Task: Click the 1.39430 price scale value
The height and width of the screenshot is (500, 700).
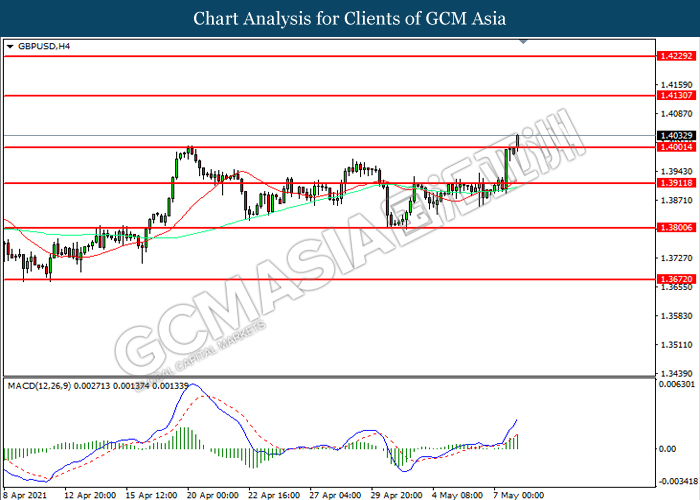Action: coord(676,171)
